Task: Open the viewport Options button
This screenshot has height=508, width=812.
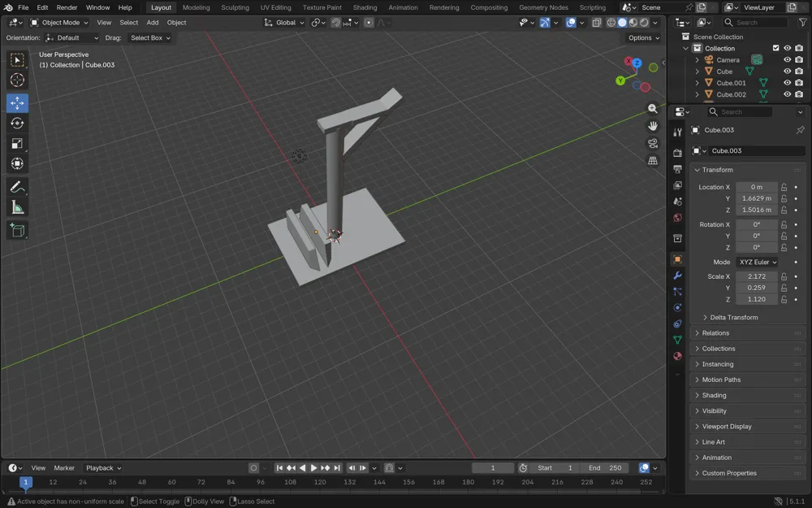Action: tap(644, 38)
